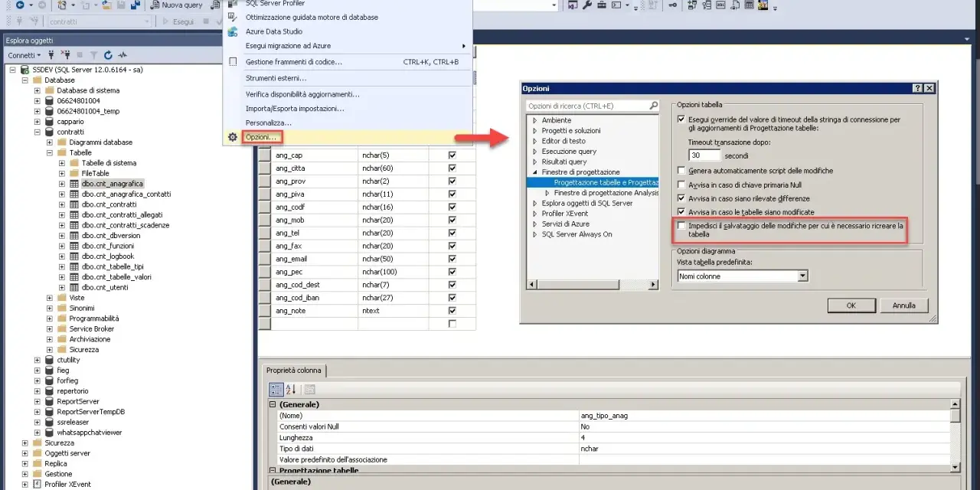The width and height of the screenshot is (980, 490).
Task: Click Verifica disponibilità aggiornamenti... entry
Action: 302,94
